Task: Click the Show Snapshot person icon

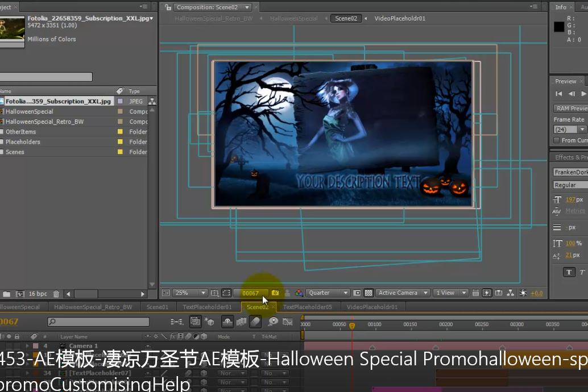Action: [x=287, y=293]
